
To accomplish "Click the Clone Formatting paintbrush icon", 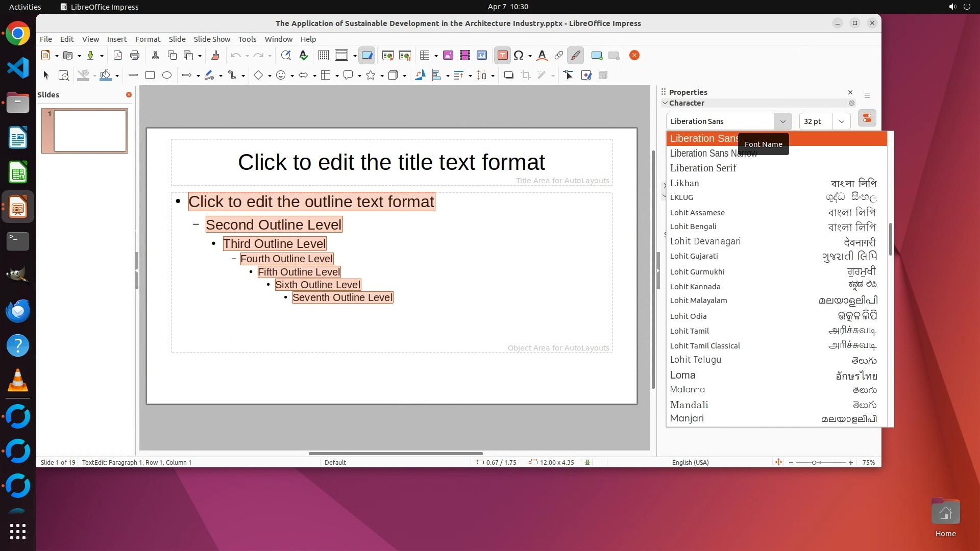I will coord(215,56).
